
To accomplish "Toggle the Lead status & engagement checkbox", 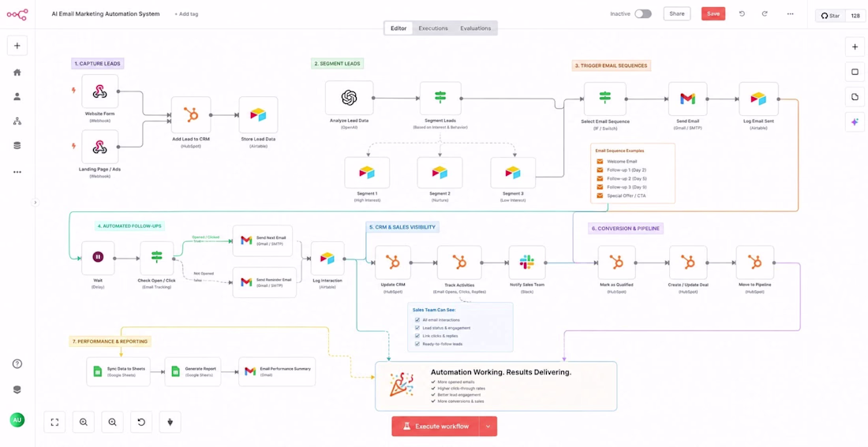I will click(417, 327).
